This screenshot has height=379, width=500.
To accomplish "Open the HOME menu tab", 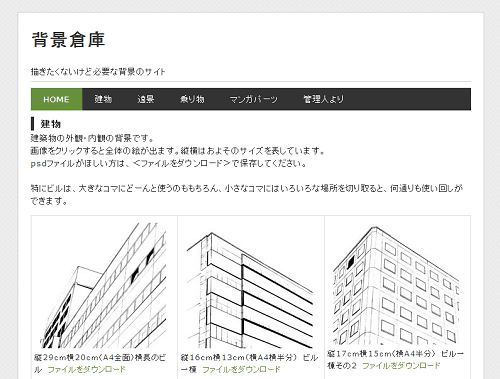I will (56, 99).
